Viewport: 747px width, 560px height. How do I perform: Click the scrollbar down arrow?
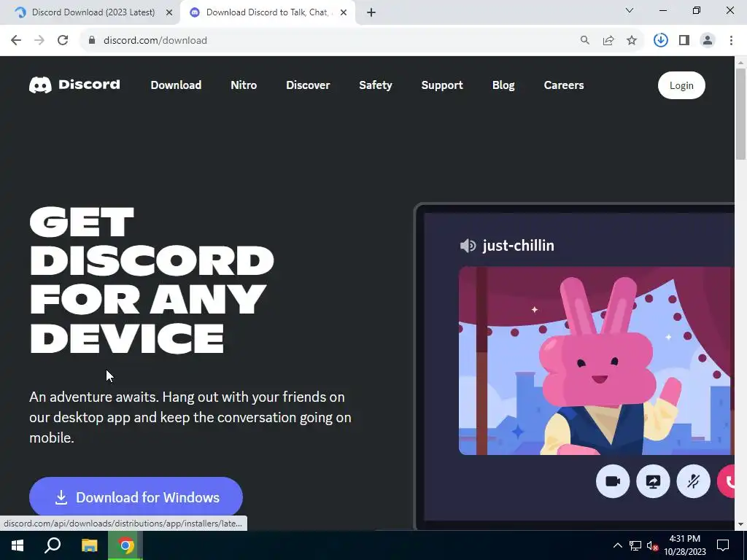click(740, 524)
